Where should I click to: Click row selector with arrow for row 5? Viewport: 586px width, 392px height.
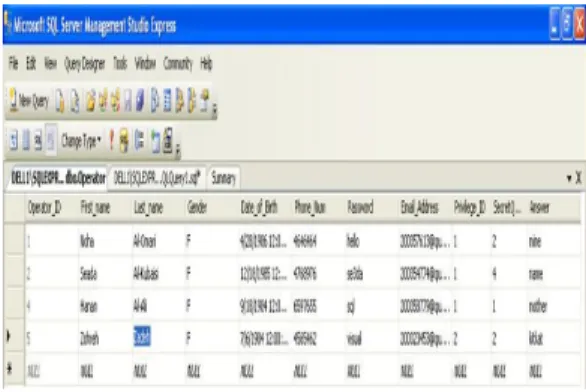14,337
